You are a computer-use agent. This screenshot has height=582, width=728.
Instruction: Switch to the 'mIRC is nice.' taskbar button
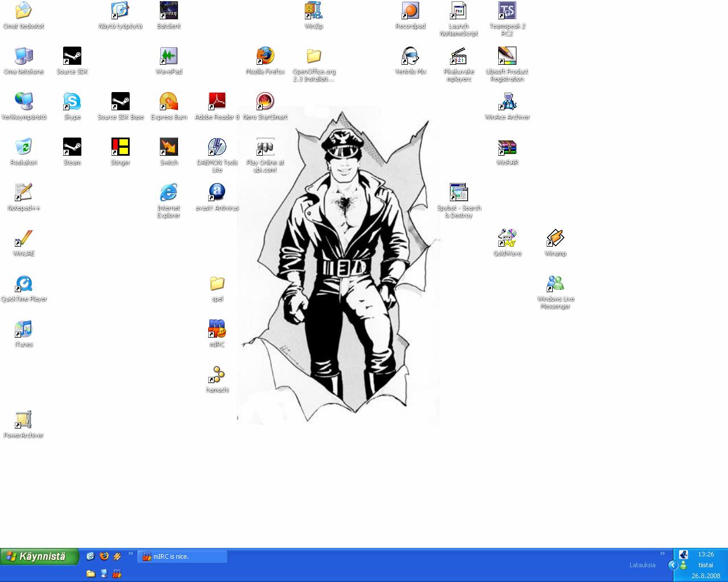tap(183, 556)
